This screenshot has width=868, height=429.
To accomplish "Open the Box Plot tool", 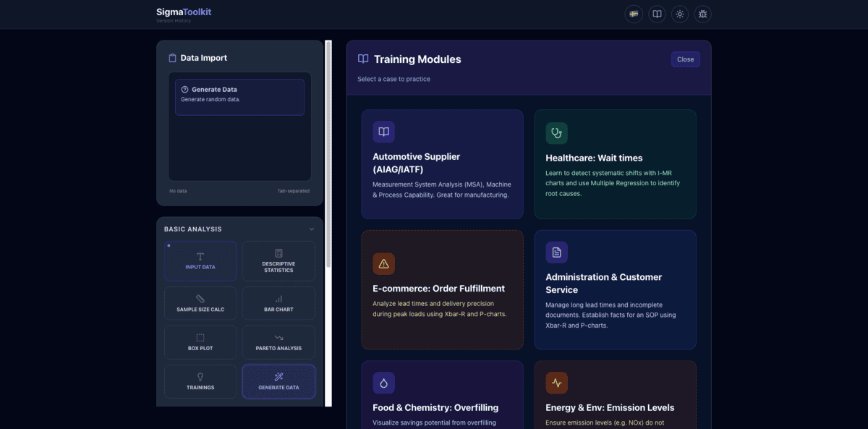I will tap(200, 342).
